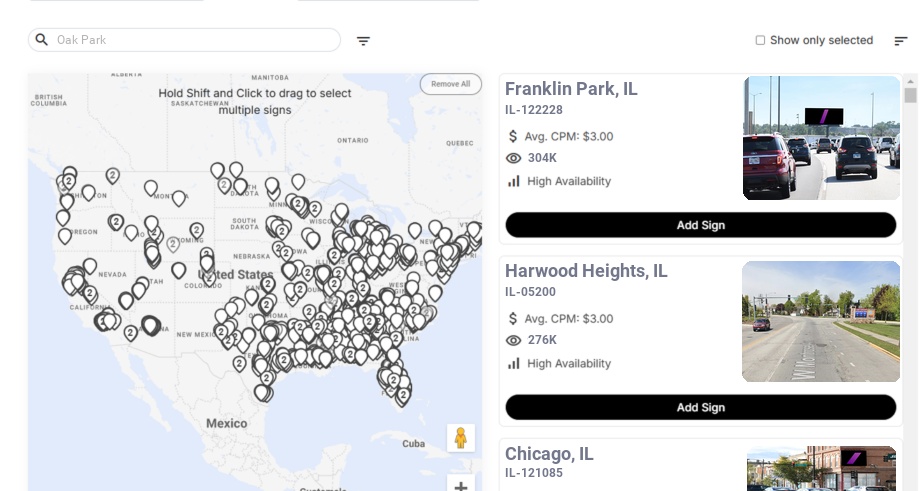Open the filter icon beside search field
The width and height of the screenshot is (920, 491).
[x=363, y=41]
